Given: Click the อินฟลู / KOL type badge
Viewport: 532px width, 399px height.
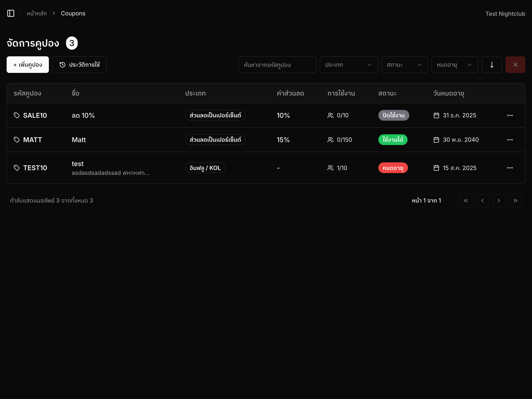Looking at the screenshot, I should click(x=205, y=168).
